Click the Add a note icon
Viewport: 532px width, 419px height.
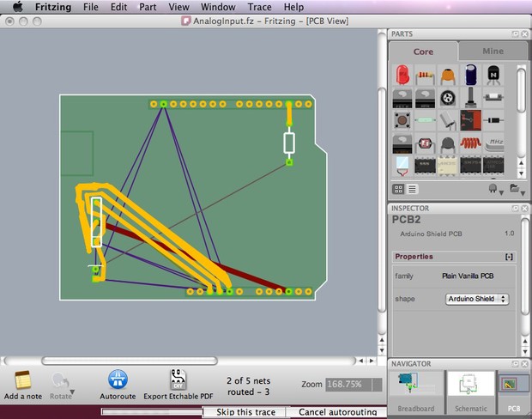pos(23,380)
